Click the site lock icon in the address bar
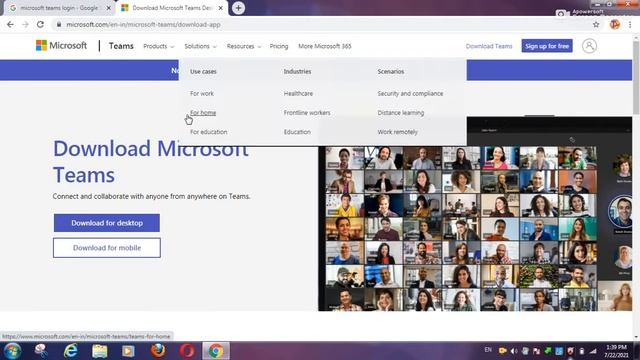 click(59, 24)
